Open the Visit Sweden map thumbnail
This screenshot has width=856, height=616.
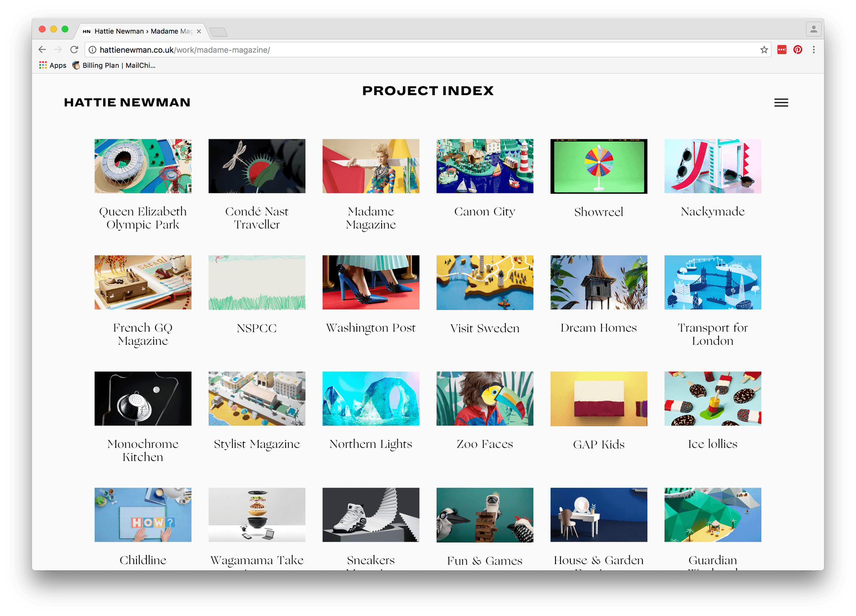tap(485, 282)
